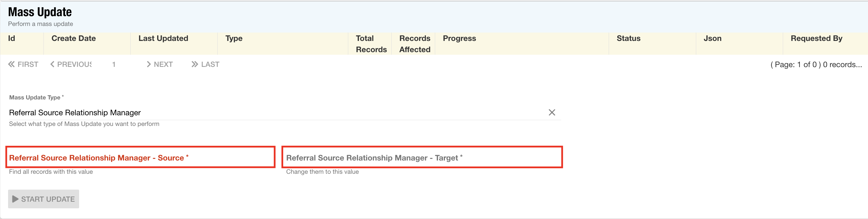Sort by Create Date column header
Image resolution: width=868 pixels, height=219 pixels.
pyautogui.click(x=73, y=38)
